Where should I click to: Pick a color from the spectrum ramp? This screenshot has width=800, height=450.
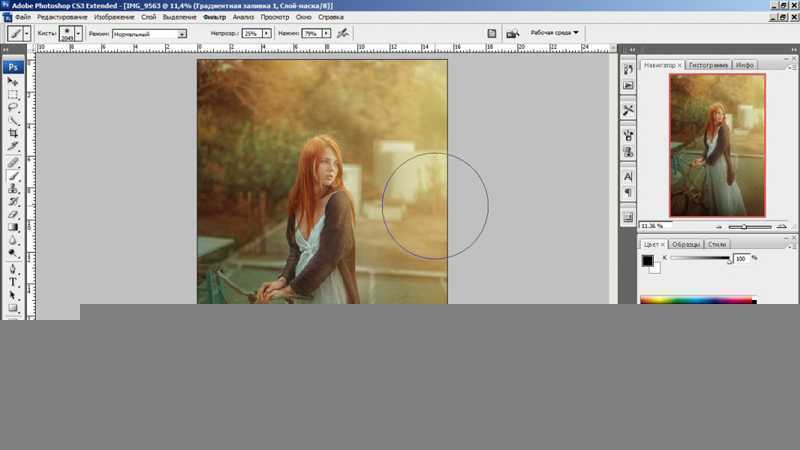(698, 300)
